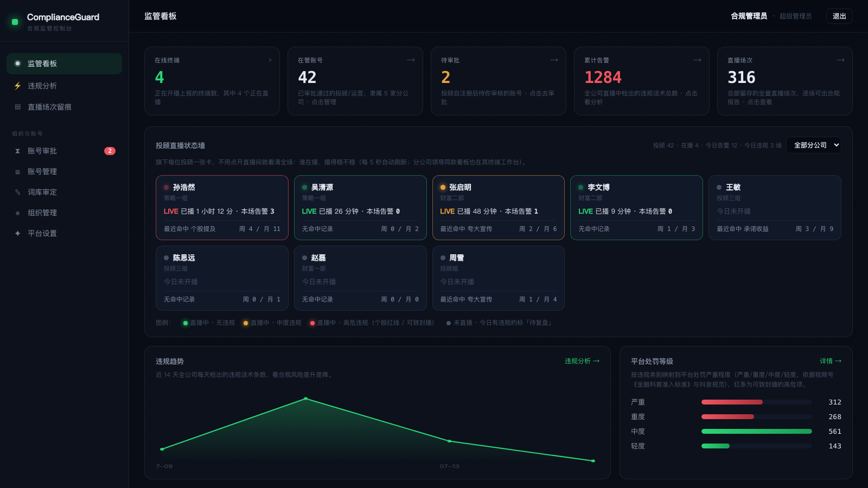Click the 词库审定 pencil icon
Viewport: 868px width, 488px height.
tap(17, 192)
